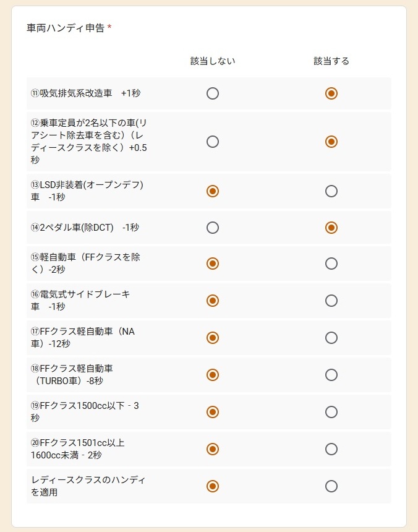Select 該当しない for ⑪吸気排気系改造車
The image size is (418, 532).
[x=213, y=93]
